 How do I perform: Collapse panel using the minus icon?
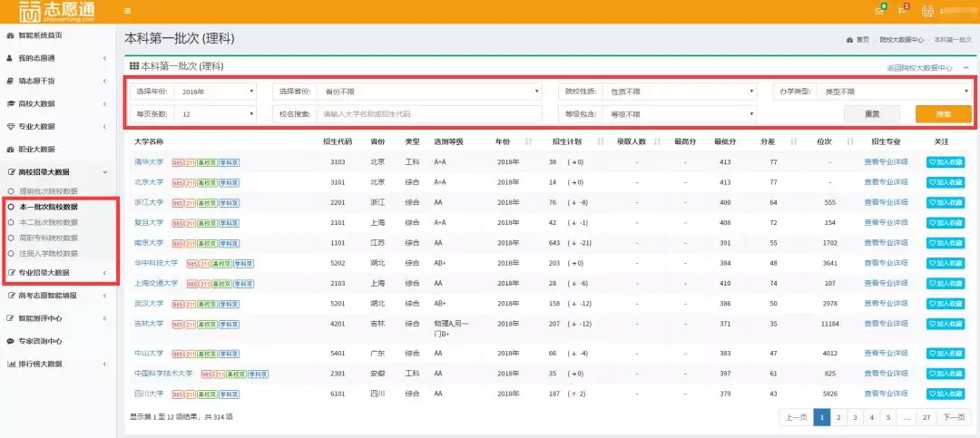[x=965, y=67]
